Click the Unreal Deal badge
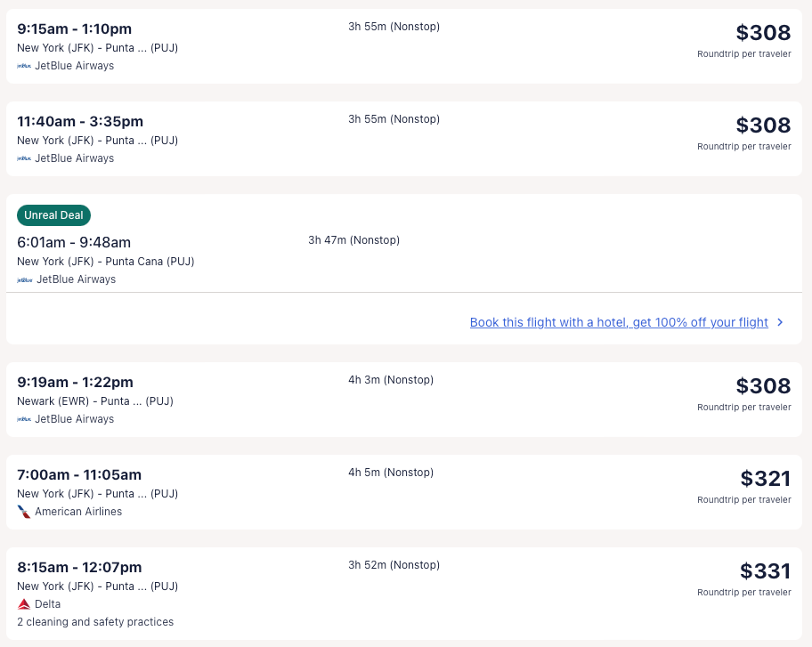The width and height of the screenshot is (812, 647). pyautogui.click(x=53, y=215)
